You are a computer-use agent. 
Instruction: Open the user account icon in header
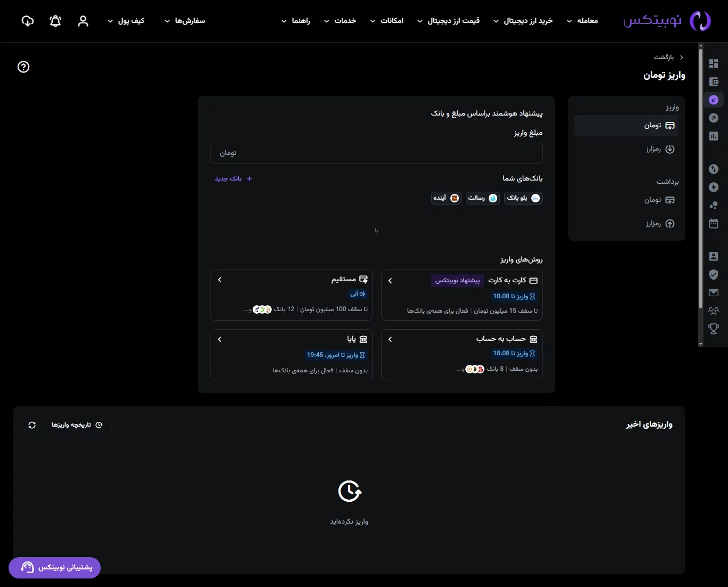click(x=83, y=21)
